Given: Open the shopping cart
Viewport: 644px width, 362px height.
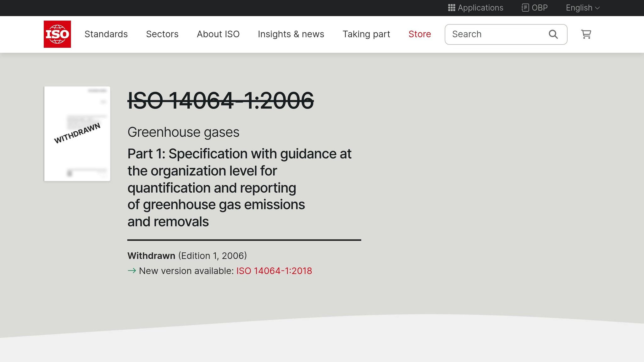Looking at the screenshot, I should [586, 34].
